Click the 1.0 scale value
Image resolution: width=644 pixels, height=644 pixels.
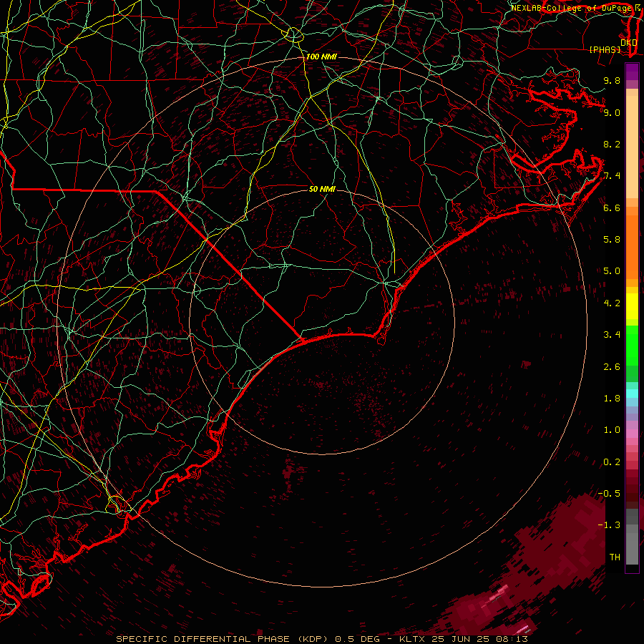pyautogui.click(x=612, y=430)
